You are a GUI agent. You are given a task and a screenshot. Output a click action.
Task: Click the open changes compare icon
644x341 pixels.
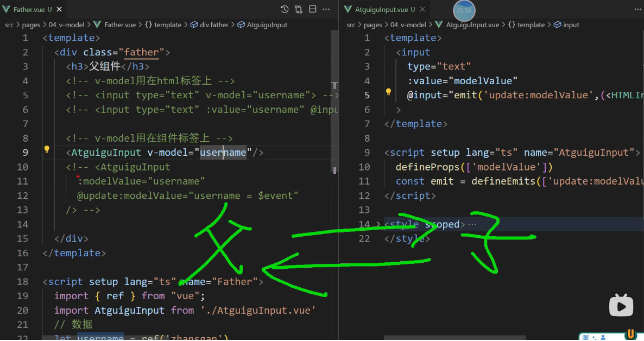pos(299,9)
